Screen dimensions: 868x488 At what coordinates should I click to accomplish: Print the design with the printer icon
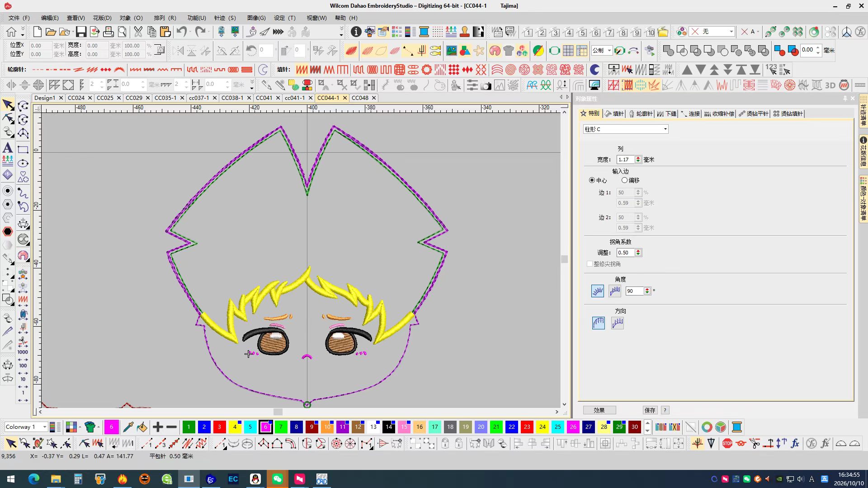(x=108, y=32)
